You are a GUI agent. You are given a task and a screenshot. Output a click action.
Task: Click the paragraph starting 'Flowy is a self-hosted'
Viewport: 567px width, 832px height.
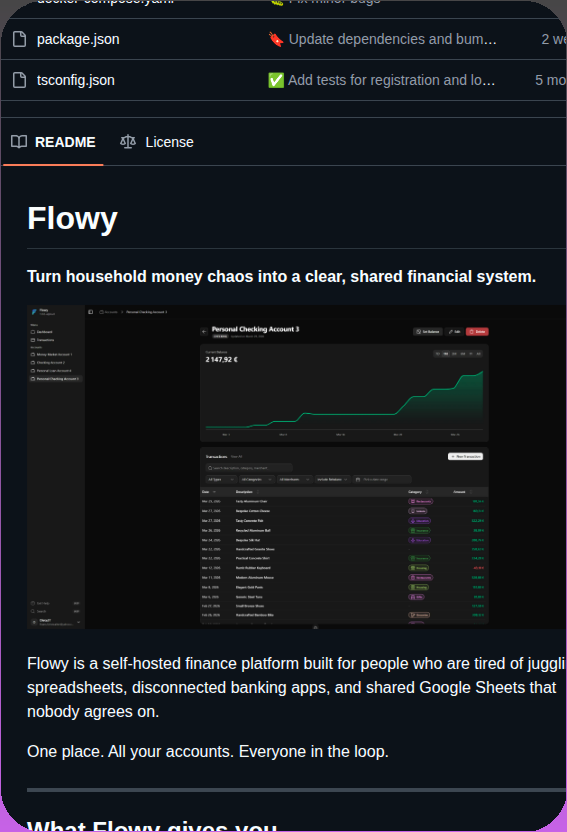tap(296, 688)
